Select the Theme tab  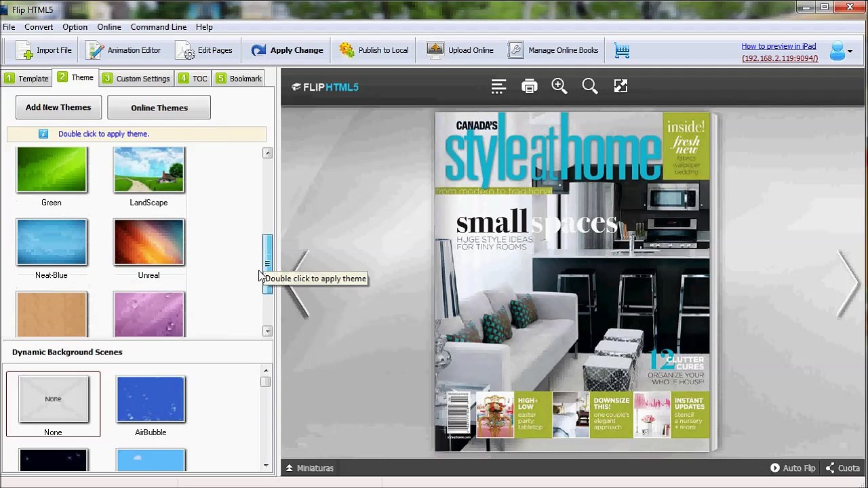pyautogui.click(x=76, y=77)
